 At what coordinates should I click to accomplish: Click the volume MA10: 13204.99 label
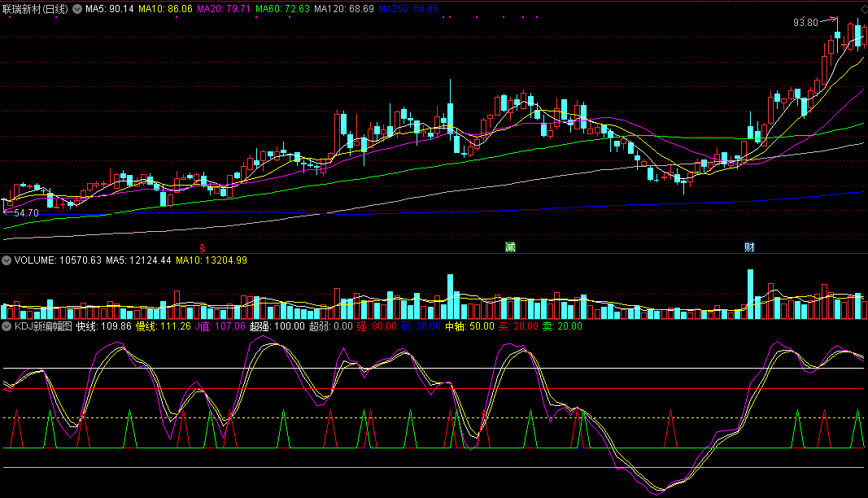(x=212, y=260)
